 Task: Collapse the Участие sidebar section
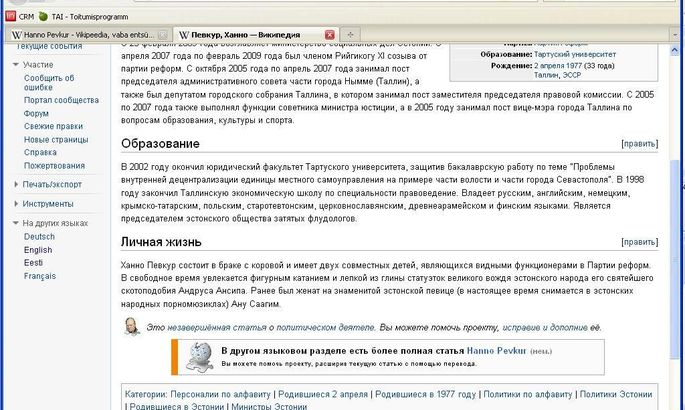(16, 65)
